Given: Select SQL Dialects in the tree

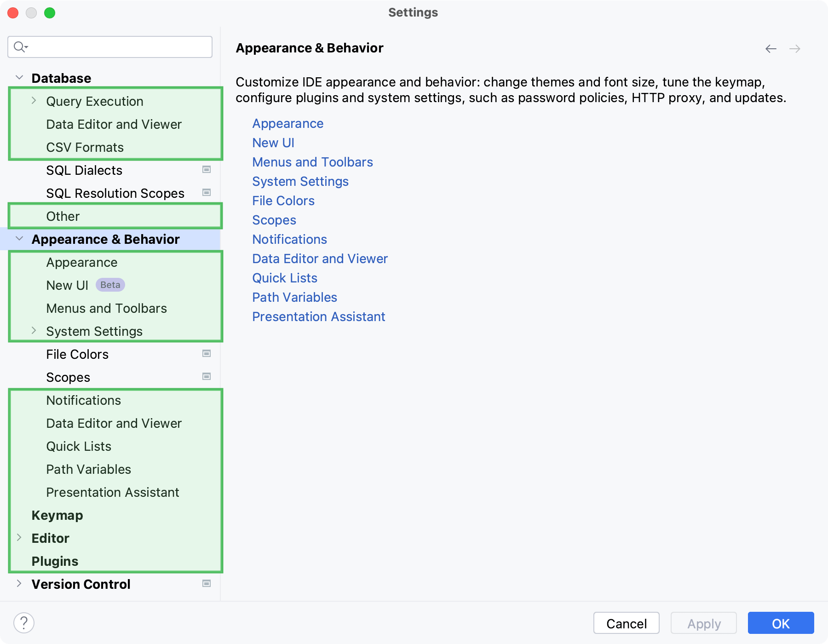Looking at the screenshot, I should click(84, 170).
